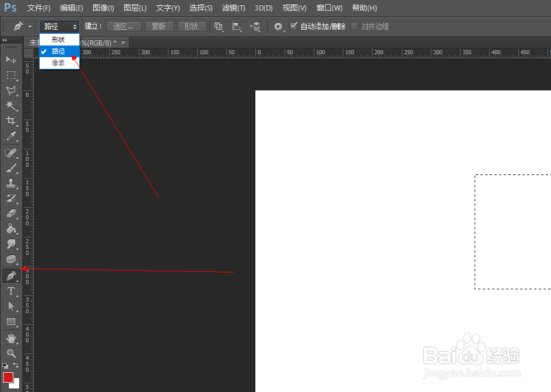The width and height of the screenshot is (551, 392).
Task: Open the 编辑(E) menu
Action: click(71, 8)
